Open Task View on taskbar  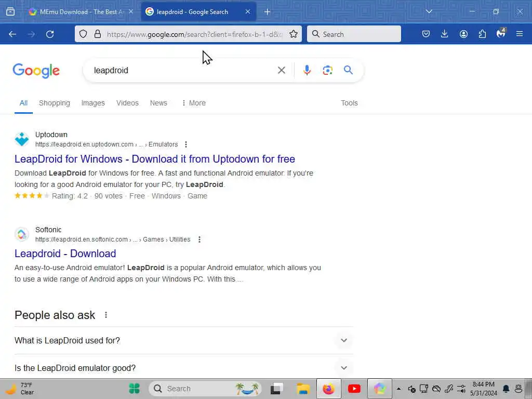pyautogui.click(x=277, y=389)
